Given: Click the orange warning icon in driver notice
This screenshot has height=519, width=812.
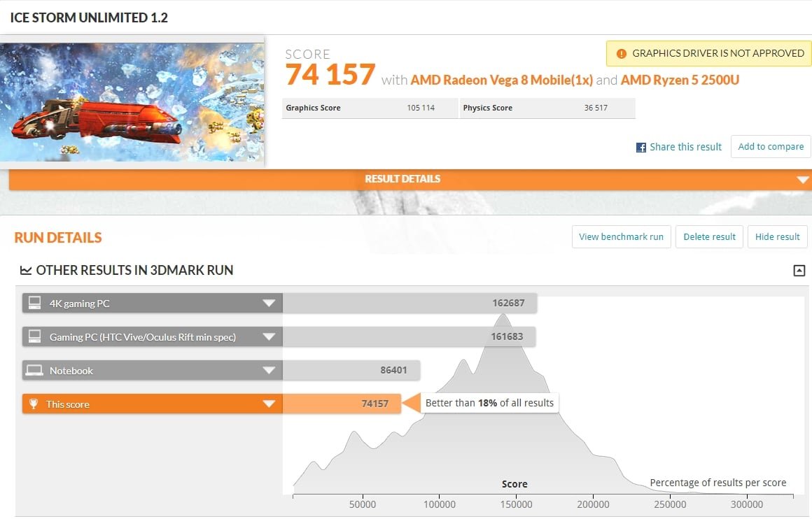Looking at the screenshot, I should [x=621, y=54].
